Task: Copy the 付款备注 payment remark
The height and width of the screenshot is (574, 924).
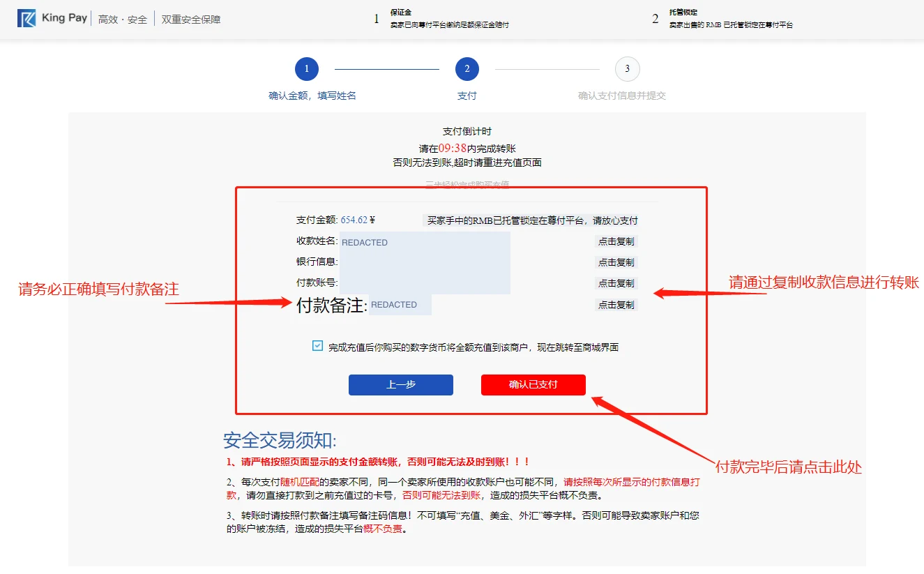Action: point(616,305)
